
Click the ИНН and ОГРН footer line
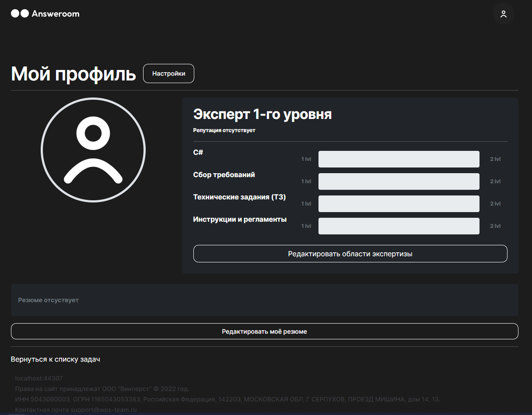227,399
